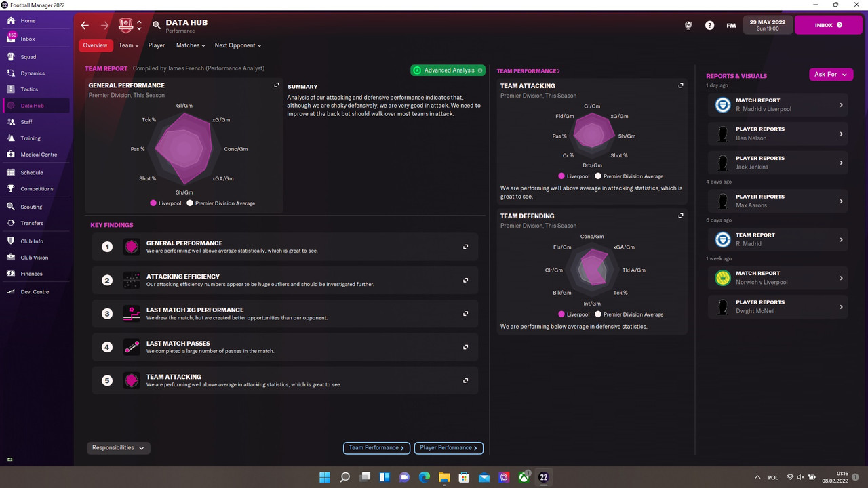868x488 pixels.
Task: Open Last Match Passes finding's expand icon
Action: pyautogui.click(x=466, y=347)
